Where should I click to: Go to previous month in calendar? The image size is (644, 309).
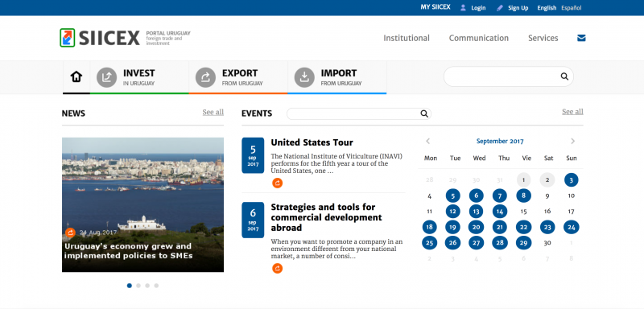point(428,141)
